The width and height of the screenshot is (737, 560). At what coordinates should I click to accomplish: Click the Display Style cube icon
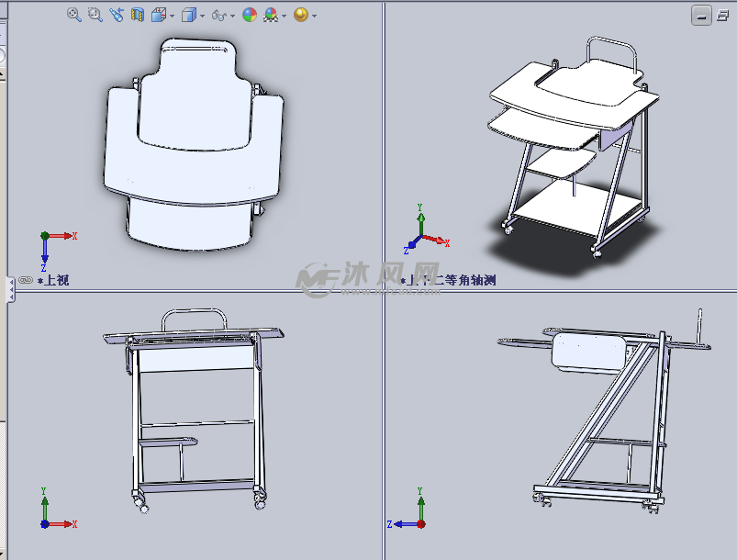tap(188, 15)
